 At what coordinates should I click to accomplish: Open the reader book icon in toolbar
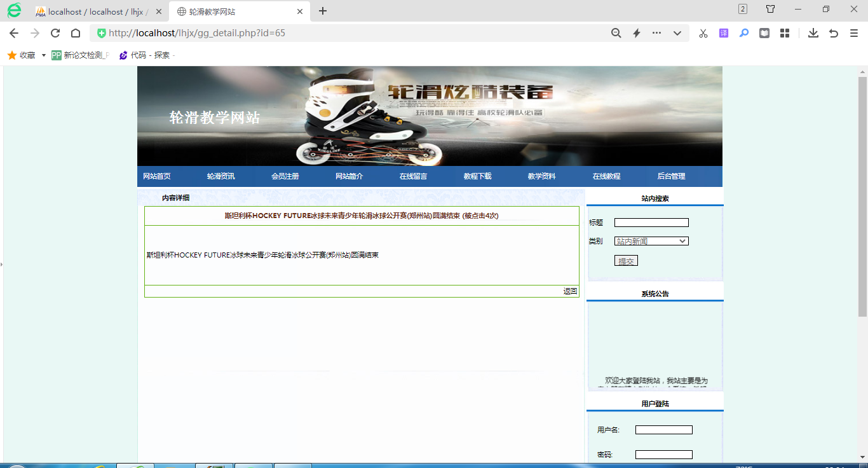point(764,33)
